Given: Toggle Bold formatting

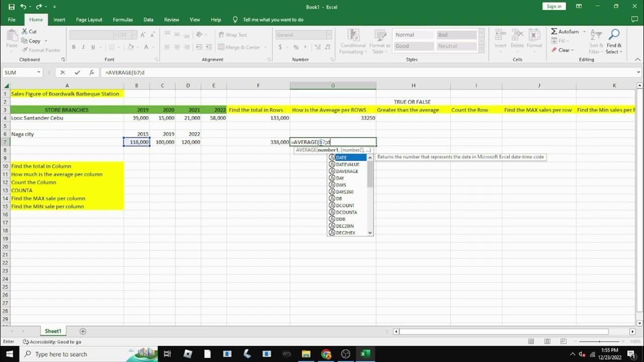Looking at the screenshot, I should [x=73, y=47].
